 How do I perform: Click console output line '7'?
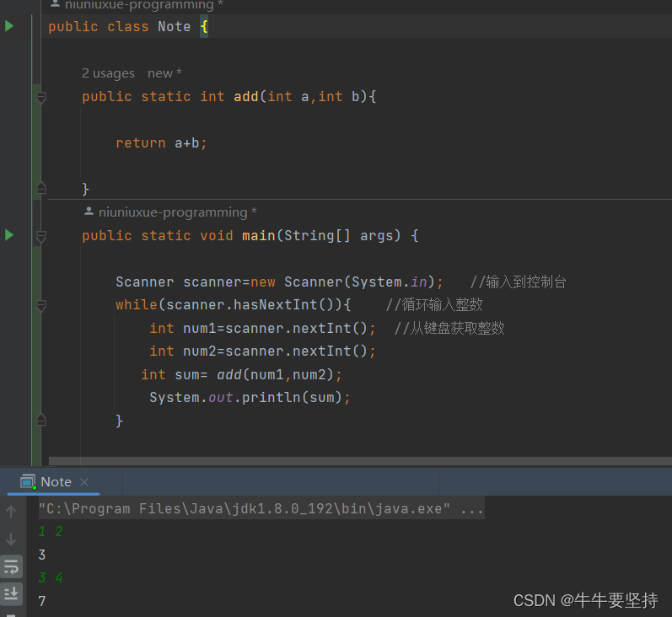coord(42,601)
